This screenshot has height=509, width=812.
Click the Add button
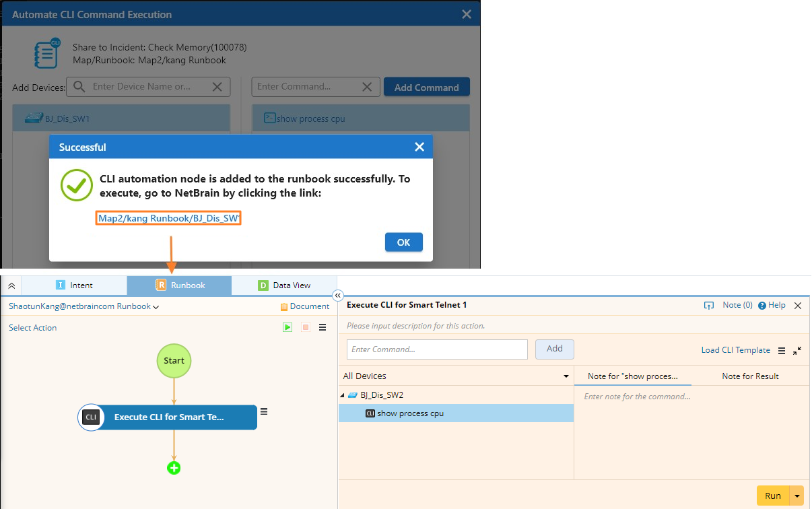point(555,349)
